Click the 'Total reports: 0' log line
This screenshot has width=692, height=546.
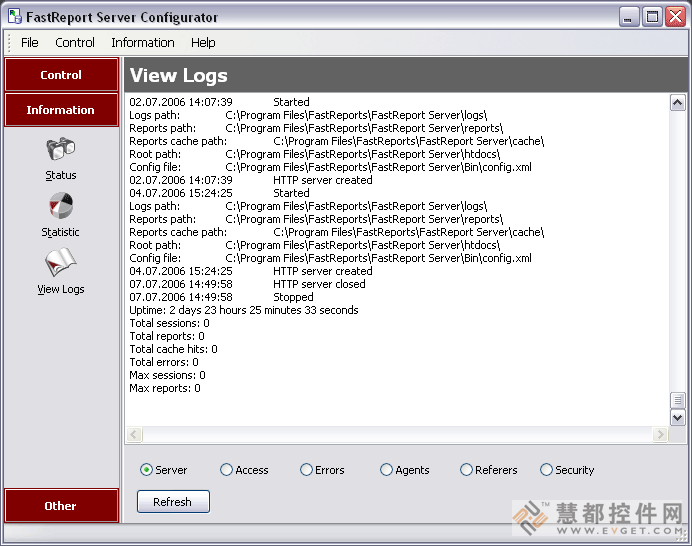[x=167, y=336]
